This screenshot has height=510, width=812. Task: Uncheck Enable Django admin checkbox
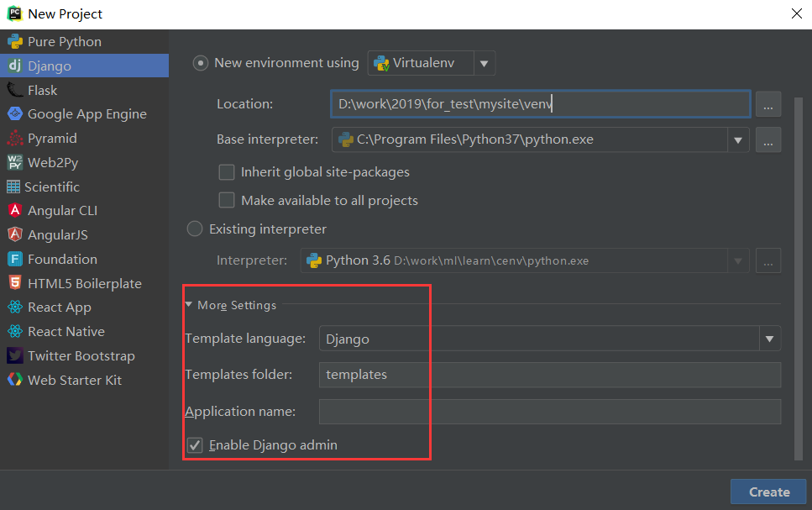click(195, 445)
